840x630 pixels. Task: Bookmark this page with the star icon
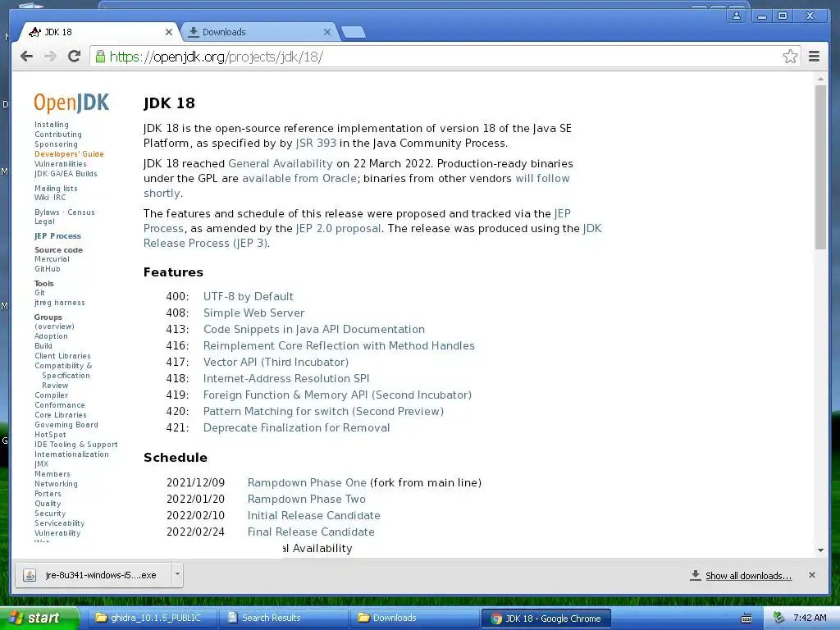click(790, 57)
